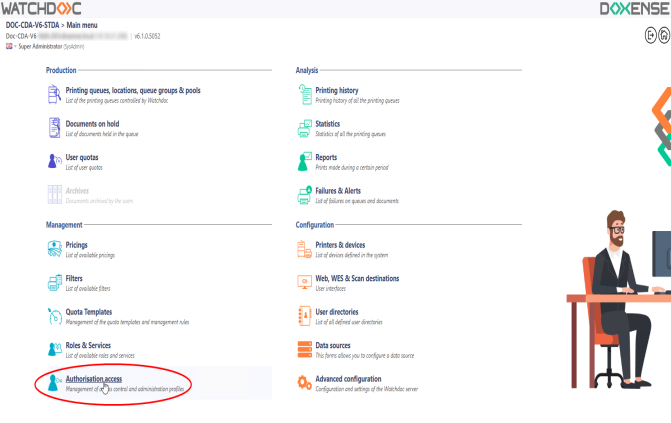The width and height of the screenshot is (671, 423).
Task: Open the User quotas icon
Action: tap(55, 161)
